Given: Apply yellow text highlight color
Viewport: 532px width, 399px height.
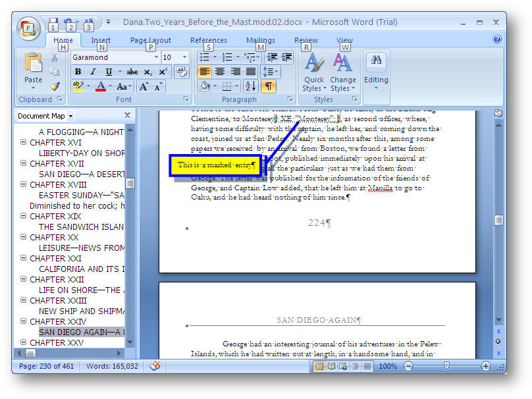Looking at the screenshot, I should pos(78,86).
